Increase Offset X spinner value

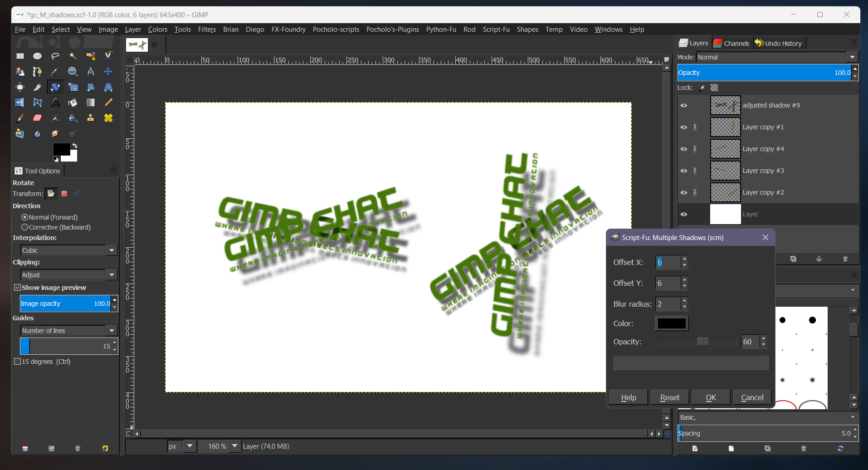coord(685,259)
